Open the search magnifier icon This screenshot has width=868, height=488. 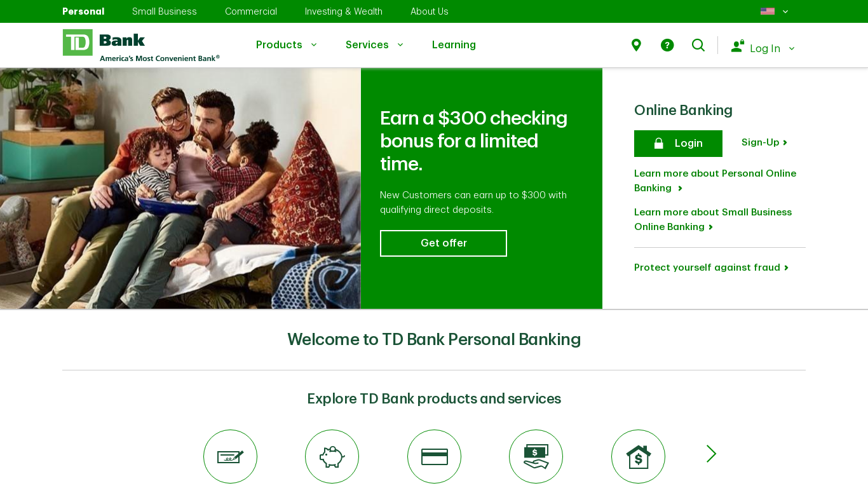(x=698, y=45)
